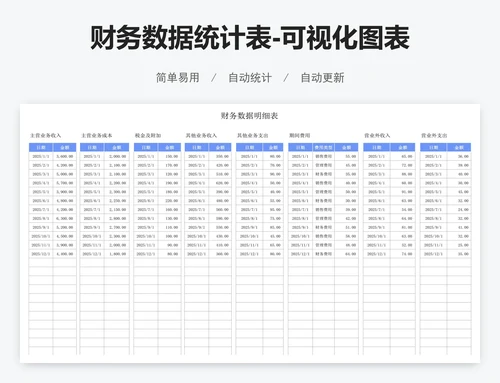
Task: Select 2025/12/1 date in 其他业务支出 table
Action: [x=249, y=254]
